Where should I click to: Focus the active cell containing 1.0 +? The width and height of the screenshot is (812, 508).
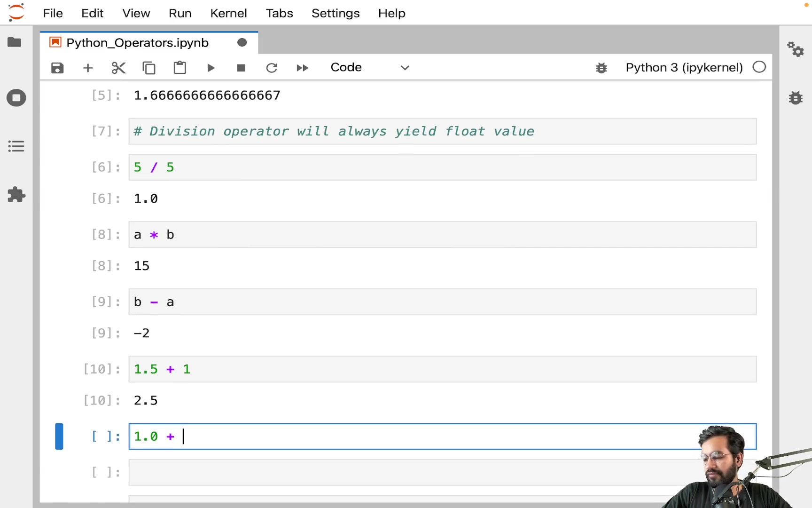pyautogui.click(x=442, y=437)
